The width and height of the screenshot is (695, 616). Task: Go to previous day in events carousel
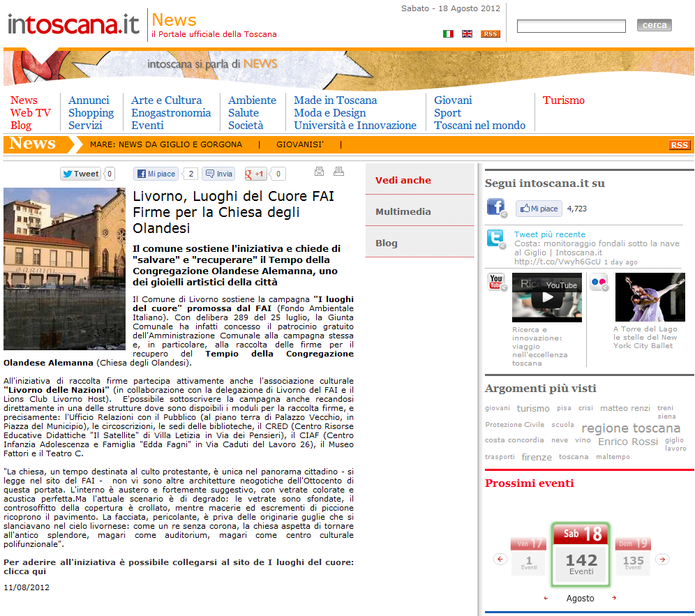(500, 559)
